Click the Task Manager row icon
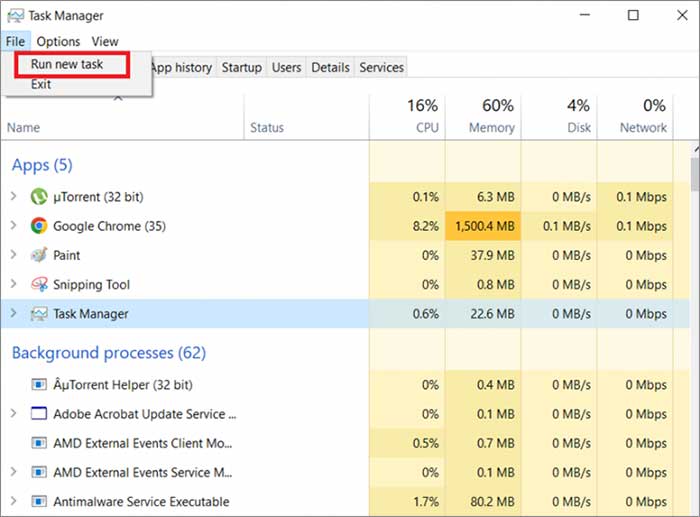 tap(39, 314)
